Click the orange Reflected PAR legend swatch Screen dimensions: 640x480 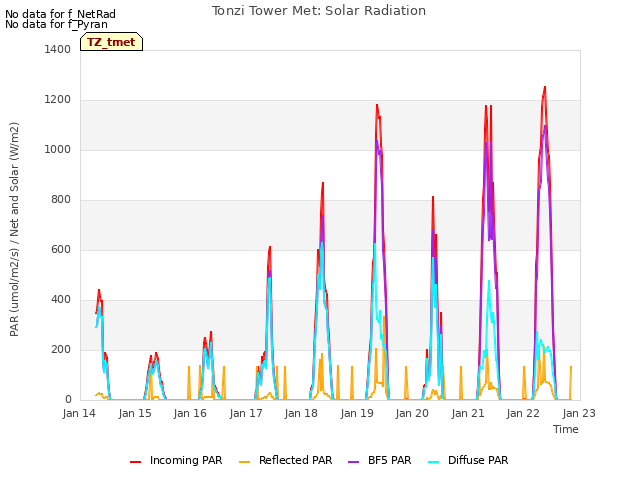click(x=244, y=461)
